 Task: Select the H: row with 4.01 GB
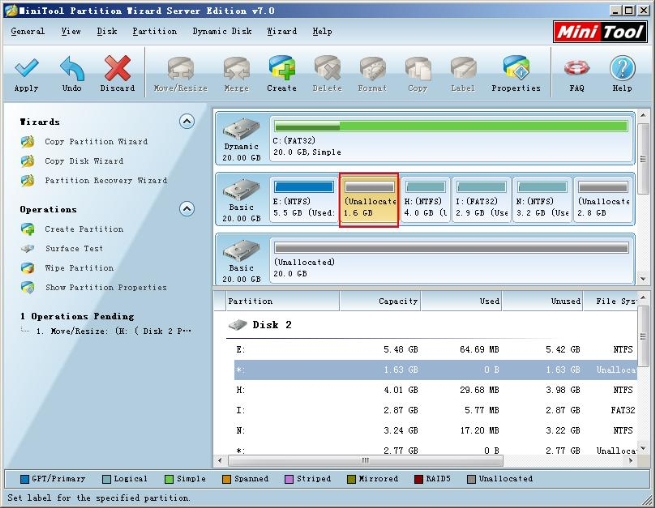(435, 390)
